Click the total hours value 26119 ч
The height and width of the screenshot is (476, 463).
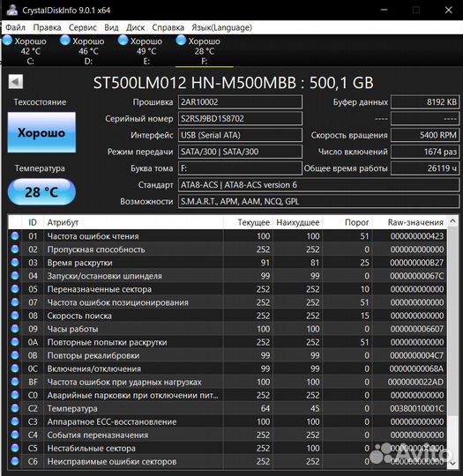pyautogui.click(x=425, y=168)
